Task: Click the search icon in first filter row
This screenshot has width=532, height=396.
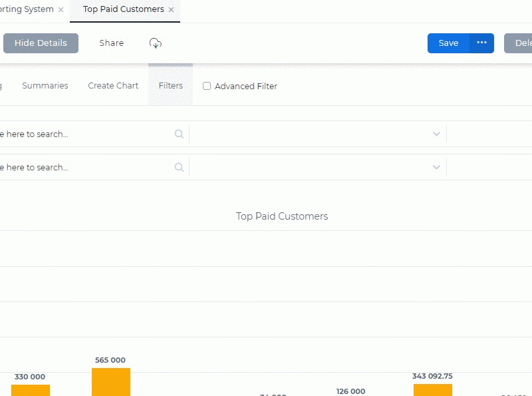Action: click(179, 134)
